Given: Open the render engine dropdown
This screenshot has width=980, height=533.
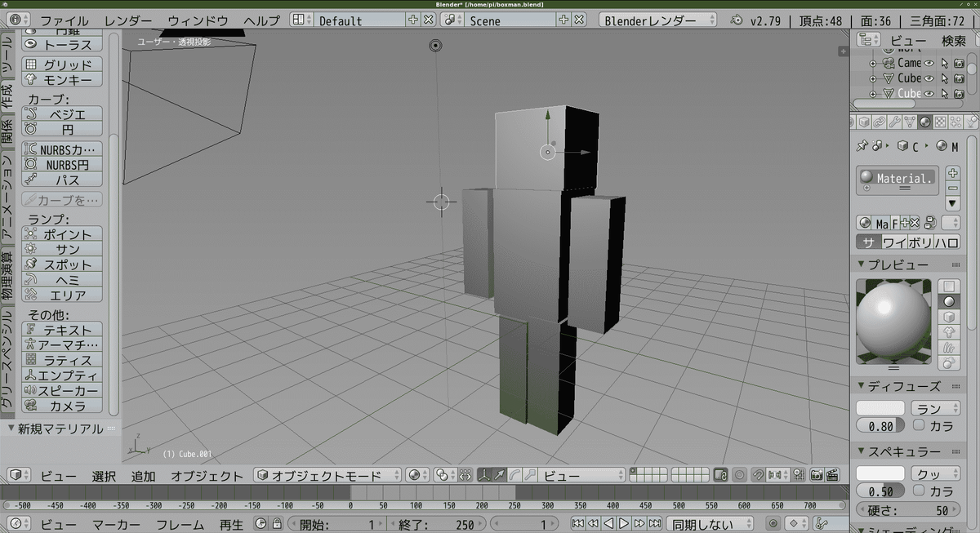Looking at the screenshot, I should coord(658,20).
